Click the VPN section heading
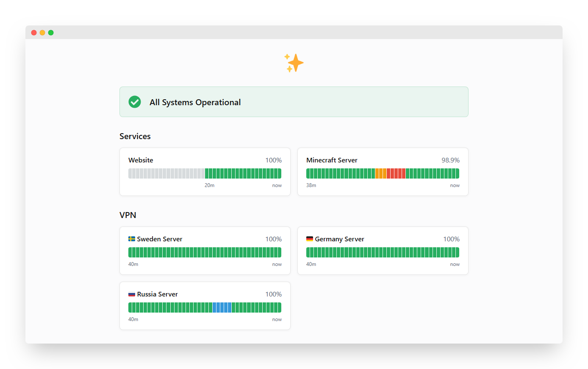Screen dimensions: 588x369 pos(128,215)
